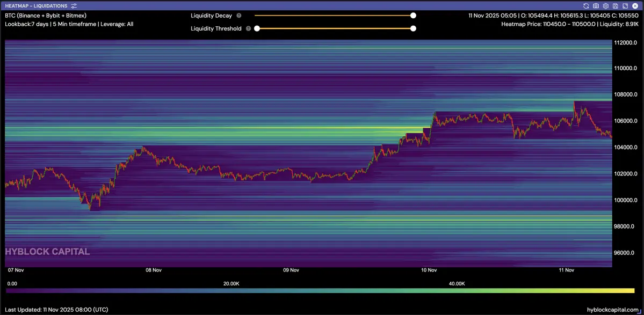Click the 96000.0 price axis label

(x=625, y=253)
